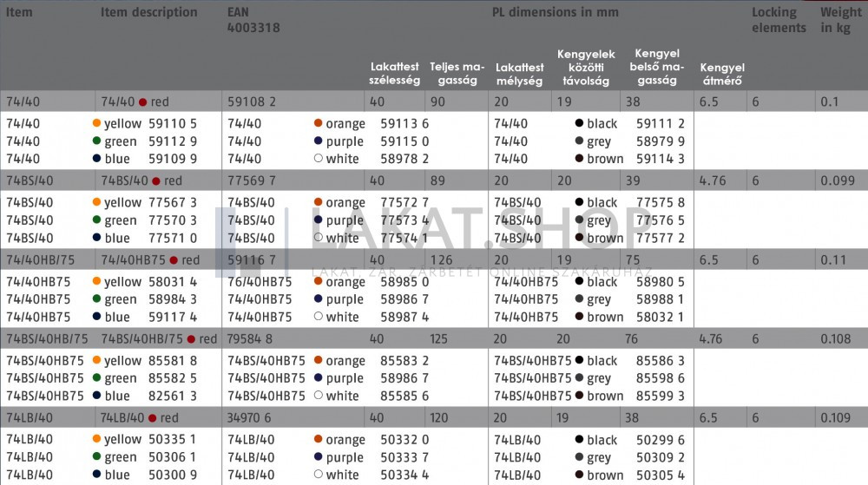Image resolution: width=868 pixels, height=485 pixels.
Task: Click the 'Lakattest szélesség' column heading
Action: 395,74
